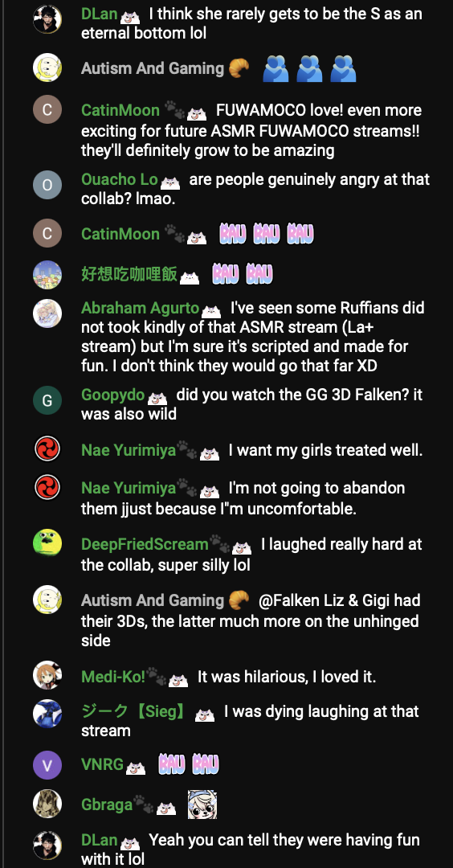The height and width of the screenshot is (868, 453).
Task: Click the 好想吃咖哩飯 username
Action: (x=129, y=274)
